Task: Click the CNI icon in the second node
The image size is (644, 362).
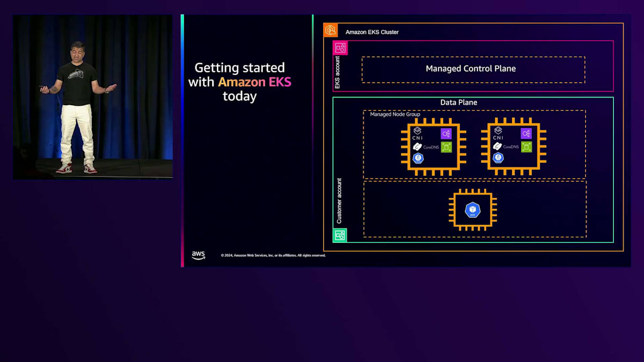Action: coord(498,134)
